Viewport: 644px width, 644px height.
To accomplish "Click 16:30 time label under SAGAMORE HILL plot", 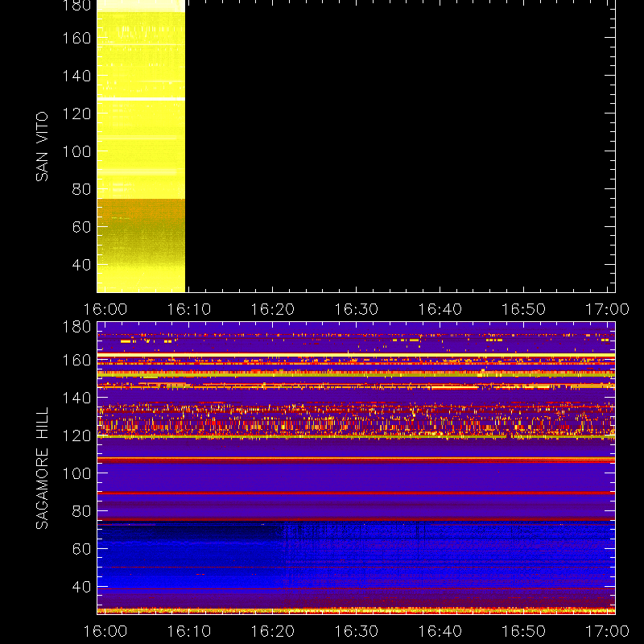I will click(356, 631).
